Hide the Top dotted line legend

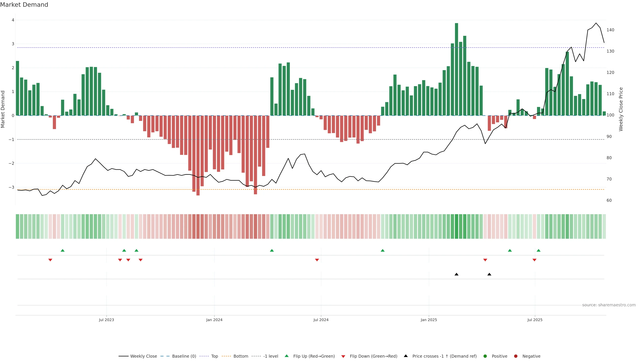click(214, 356)
